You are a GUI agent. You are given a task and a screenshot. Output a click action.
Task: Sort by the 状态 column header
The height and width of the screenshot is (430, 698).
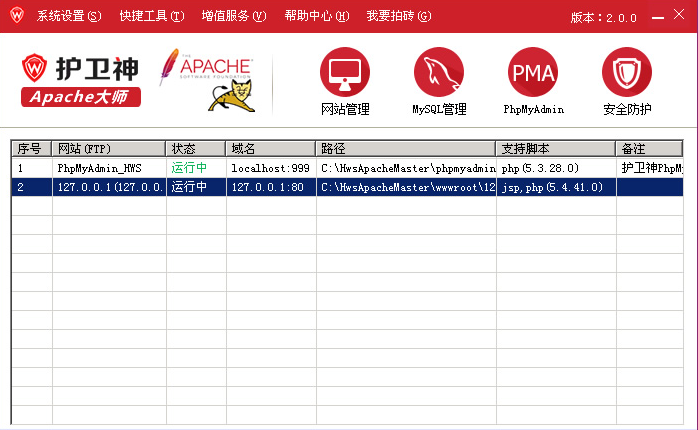(196, 149)
